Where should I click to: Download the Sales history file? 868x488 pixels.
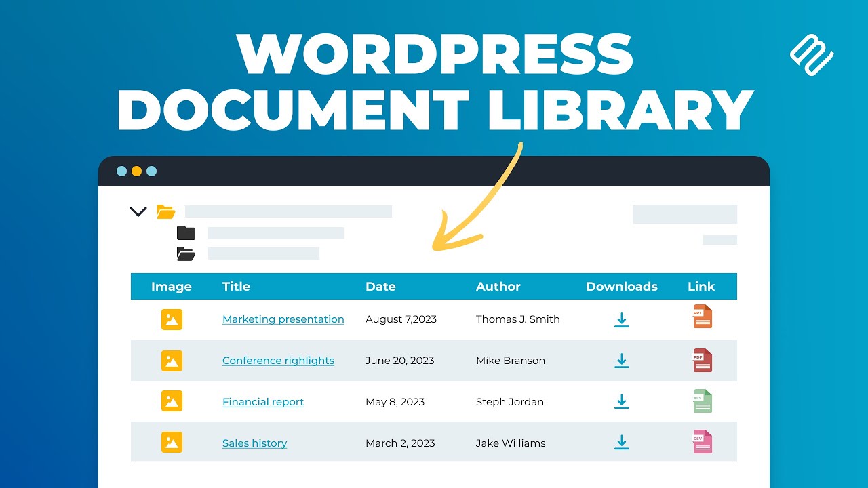click(x=622, y=443)
